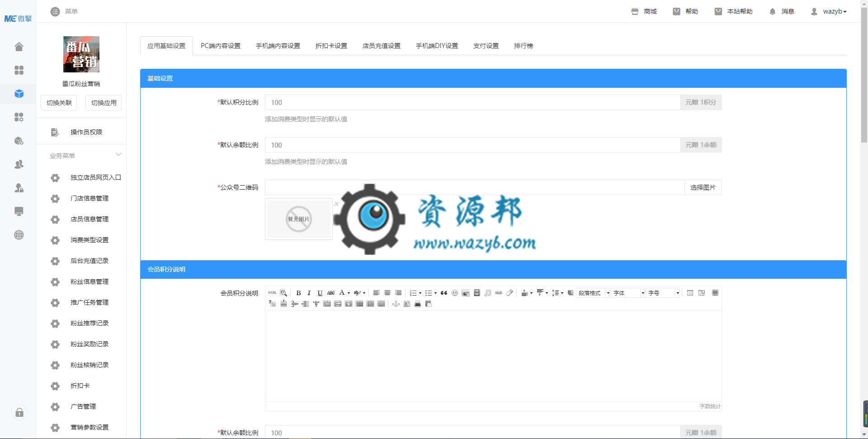Toggle strikethrough in editor toolbar
The width and height of the screenshot is (868, 439).
click(331, 293)
